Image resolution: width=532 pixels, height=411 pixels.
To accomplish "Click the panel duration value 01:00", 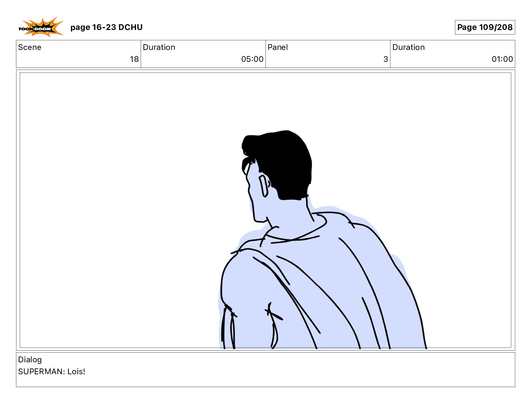I will [x=502, y=59].
